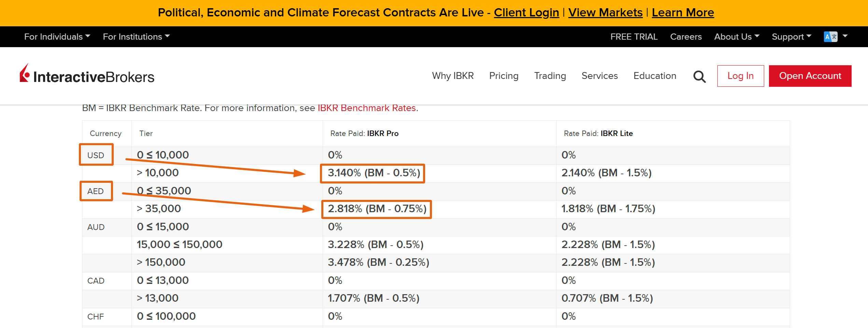Click the '0.707% (BM - 1.5%)' rate
This screenshot has height=328, width=868.
click(x=607, y=298)
